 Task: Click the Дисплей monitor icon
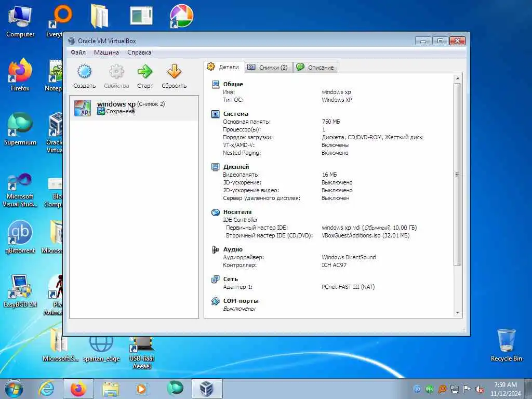[x=215, y=167]
